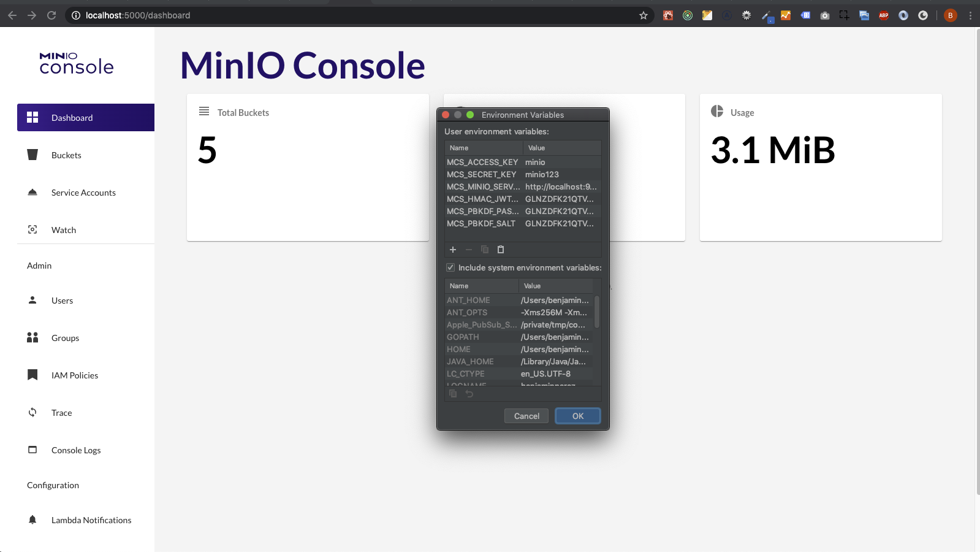
Task: Select the MCS_ACCESS_KEY row
Action: coord(523,162)
